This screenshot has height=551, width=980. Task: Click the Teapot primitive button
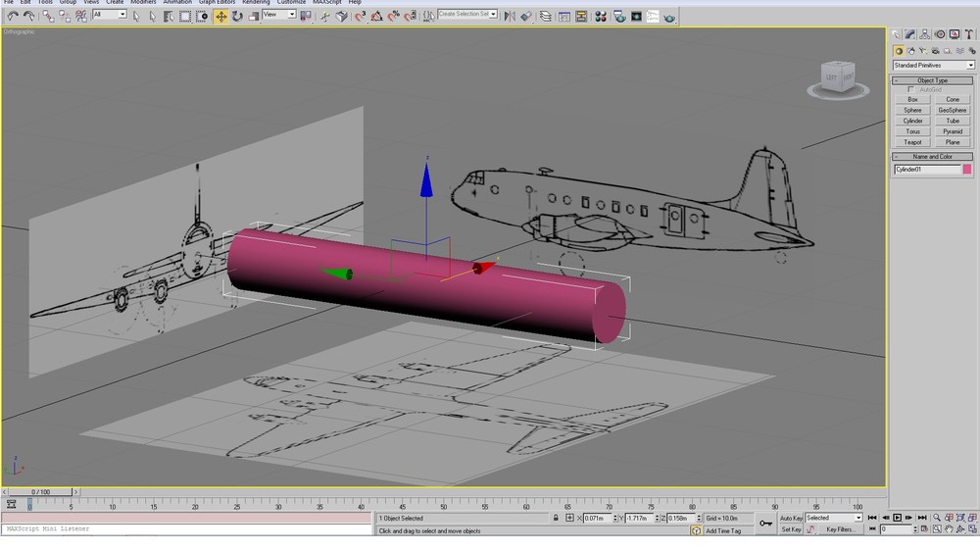[912, 142]
